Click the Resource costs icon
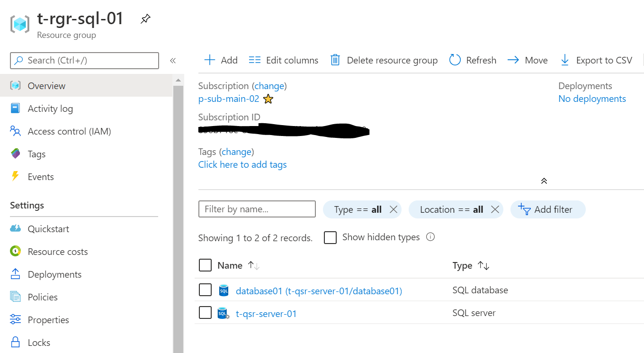 coord(16,251)
